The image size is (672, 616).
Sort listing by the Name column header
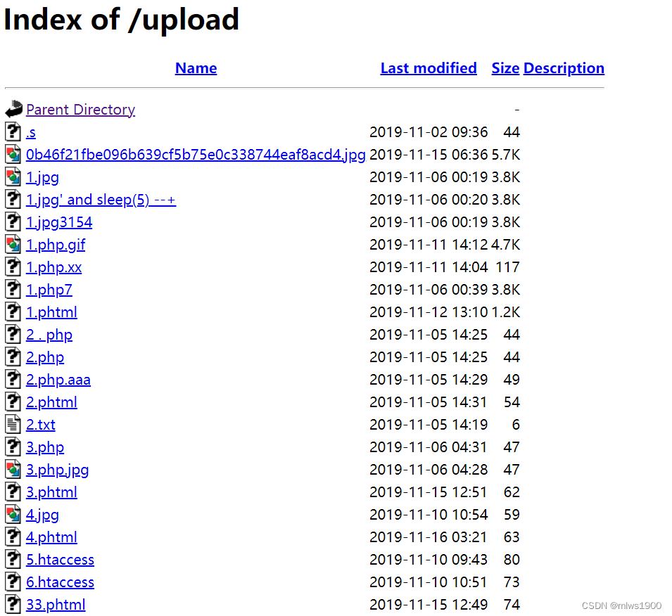click(x=196, y=68)
